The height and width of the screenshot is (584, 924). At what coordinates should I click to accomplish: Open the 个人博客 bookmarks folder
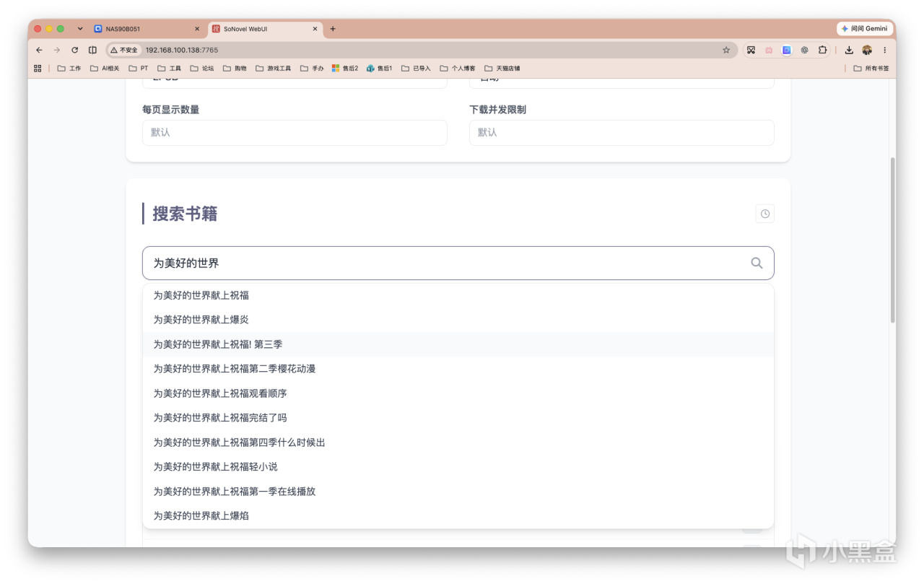click(458, 68)
